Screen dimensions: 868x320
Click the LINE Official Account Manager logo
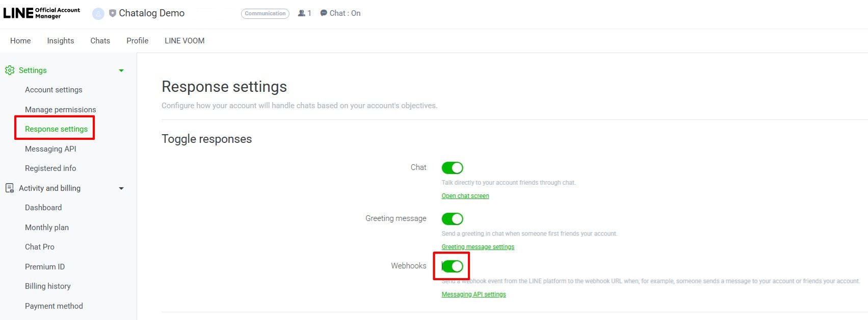click(42, 13)
